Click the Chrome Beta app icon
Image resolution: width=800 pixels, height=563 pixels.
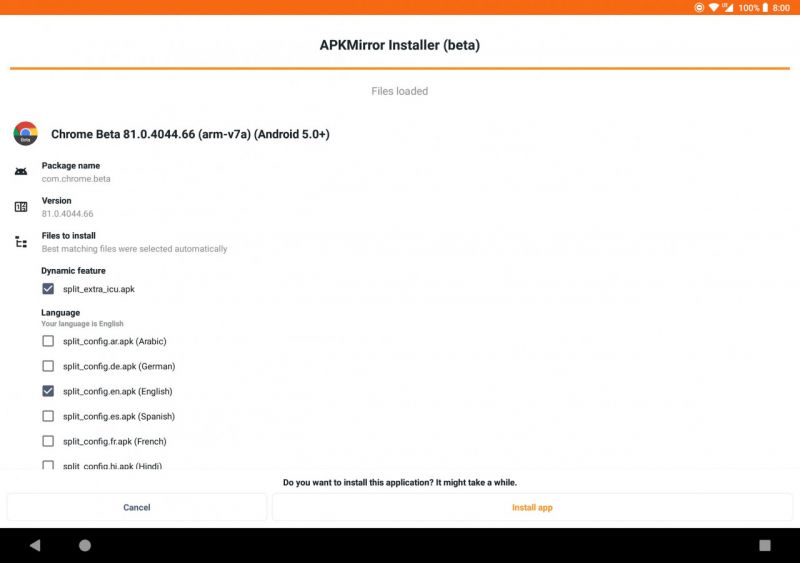pos(25,134)
